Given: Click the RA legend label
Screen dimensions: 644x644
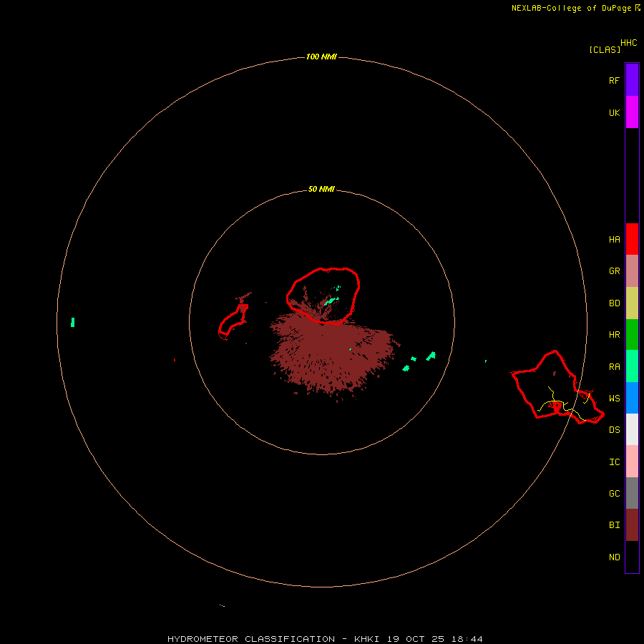Looking at the screenshot, I should point(614,367).
